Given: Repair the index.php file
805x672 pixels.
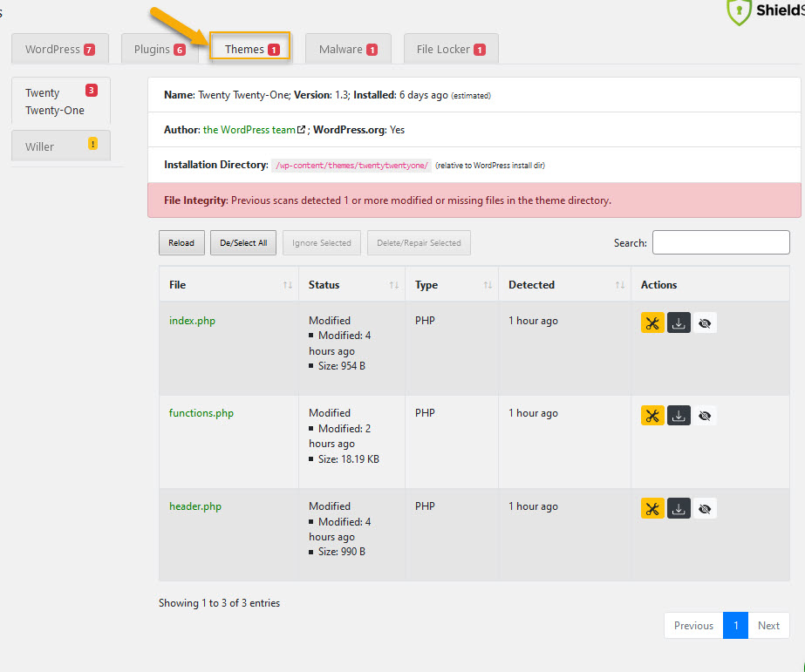Looking at the screenshot, I should [x=652, y=323].
